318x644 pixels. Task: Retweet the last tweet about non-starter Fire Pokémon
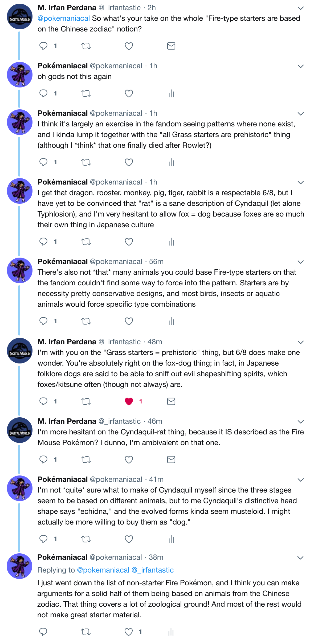86,632
